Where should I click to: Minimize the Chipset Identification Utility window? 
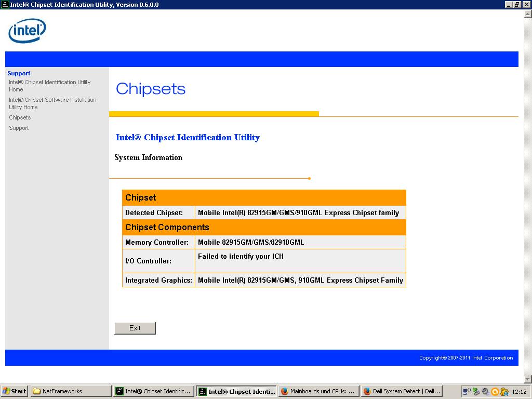click(x=508, y=4)
